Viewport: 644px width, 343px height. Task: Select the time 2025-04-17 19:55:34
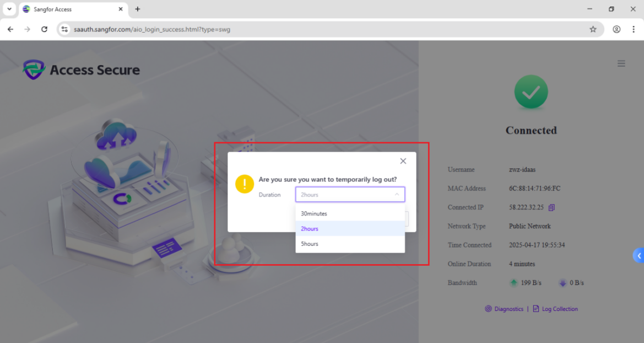click(537, 245)
